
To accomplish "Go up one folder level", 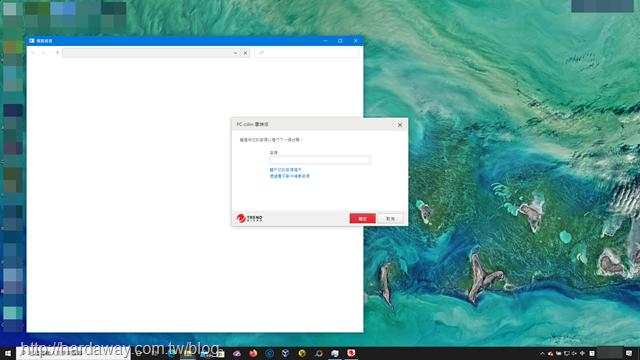I will click(x=58, y=53).
